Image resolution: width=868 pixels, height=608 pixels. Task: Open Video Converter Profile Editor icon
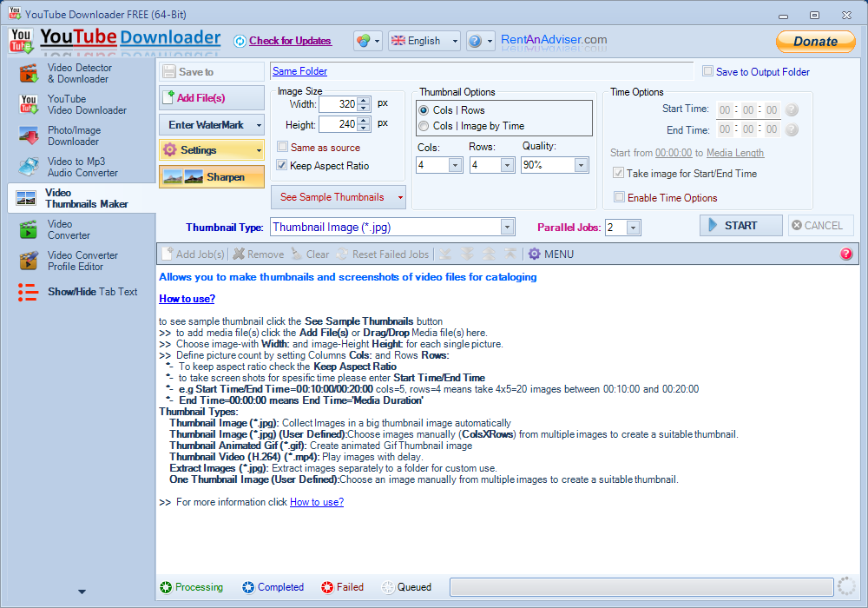tap(29, 261)
